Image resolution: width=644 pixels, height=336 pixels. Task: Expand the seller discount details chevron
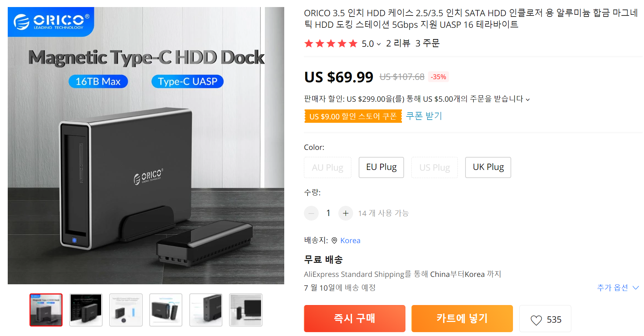[528, 100]
